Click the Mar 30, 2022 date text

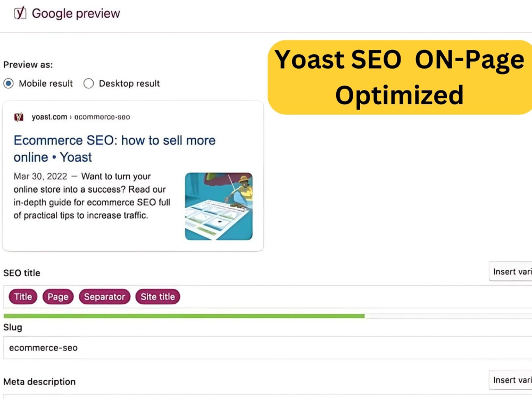click(x=40, y=177)
